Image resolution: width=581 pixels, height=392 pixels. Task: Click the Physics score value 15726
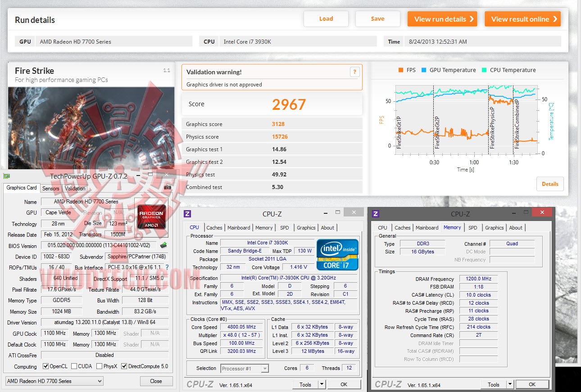click(280, 137)
